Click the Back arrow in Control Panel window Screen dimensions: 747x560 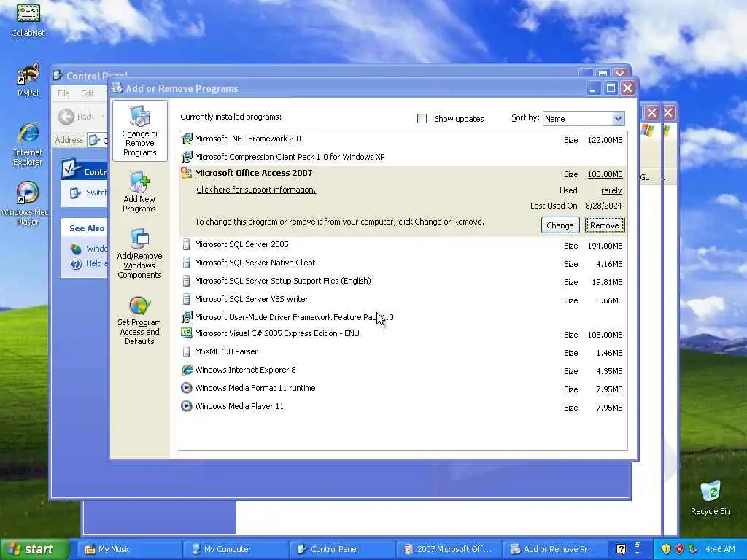click(x=66, y=117)
